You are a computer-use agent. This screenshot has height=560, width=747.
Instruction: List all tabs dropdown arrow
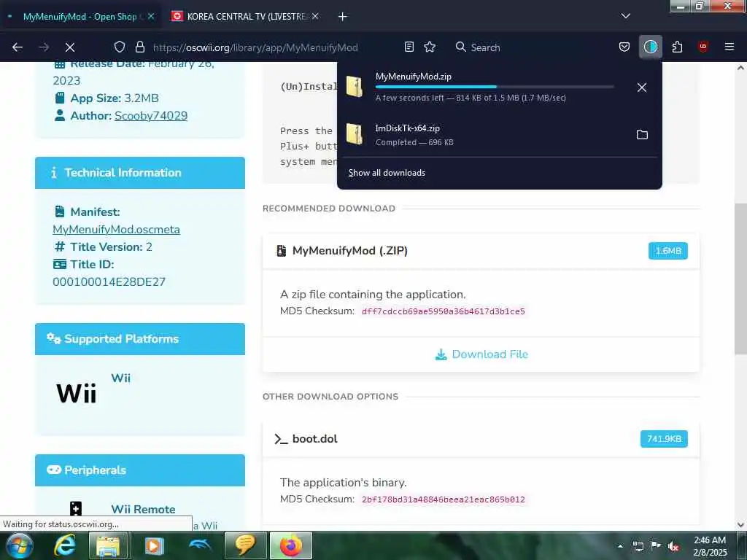626,16
